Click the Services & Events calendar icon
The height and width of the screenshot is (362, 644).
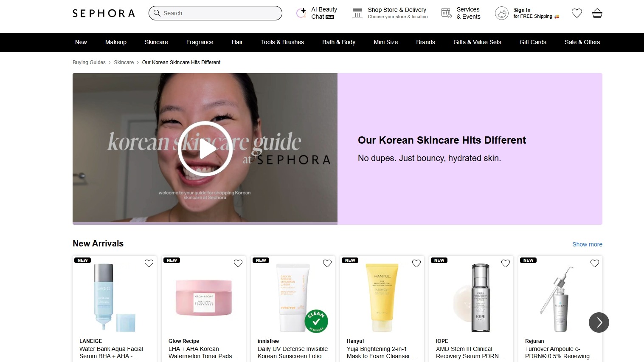pos(446,13)
